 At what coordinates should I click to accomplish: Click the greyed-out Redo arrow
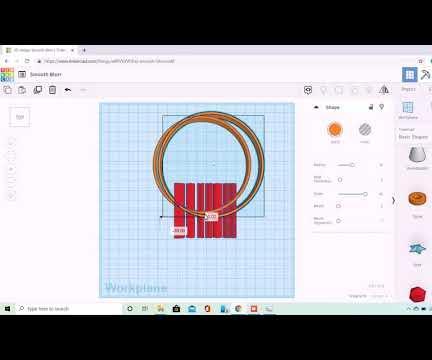(x=83, y=90)
